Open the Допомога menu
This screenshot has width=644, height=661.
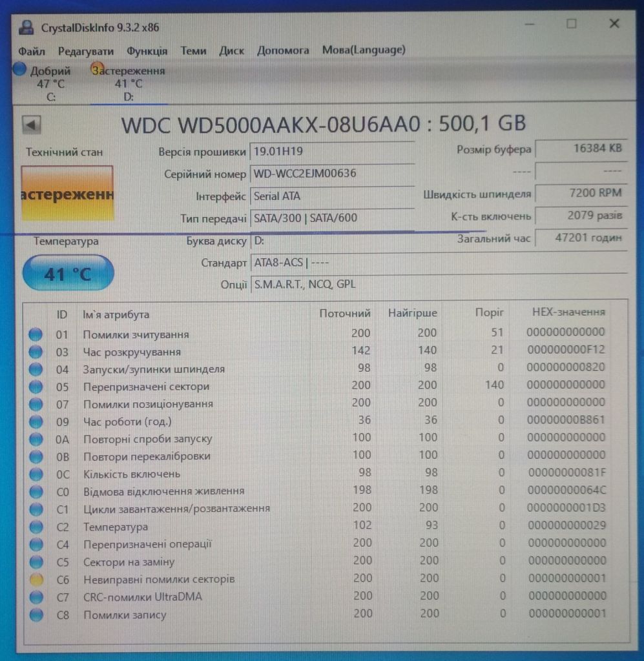click(x=283, y=50)
